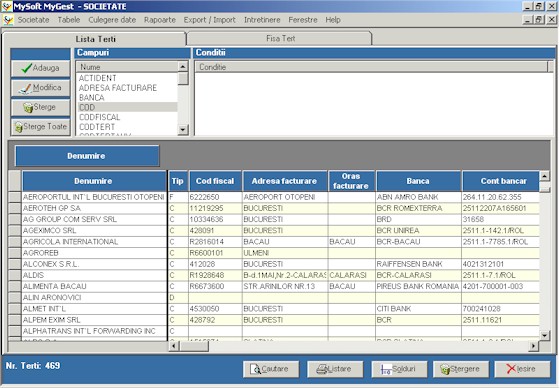This screenshot has height=388, width=560.
Task: Sort by the Banca column header
Action: (418, 181)
